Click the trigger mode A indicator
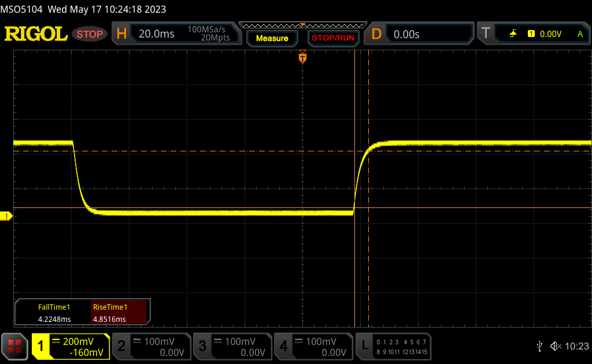The height and width of the screenshot is (364, 592). 580,34
